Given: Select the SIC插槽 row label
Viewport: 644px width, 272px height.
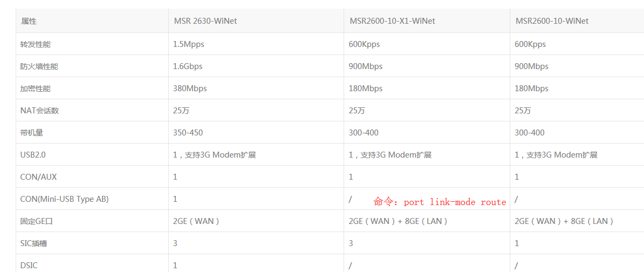Looking at the screenshot, I should coord(33,243).
